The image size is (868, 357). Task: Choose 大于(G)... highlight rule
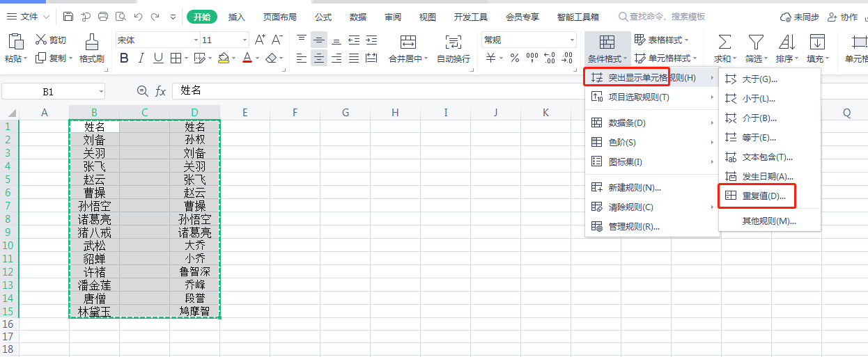point(770,79)
